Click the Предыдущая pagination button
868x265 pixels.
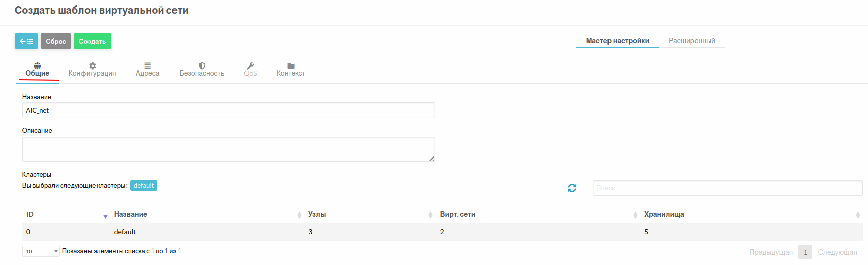771,252
